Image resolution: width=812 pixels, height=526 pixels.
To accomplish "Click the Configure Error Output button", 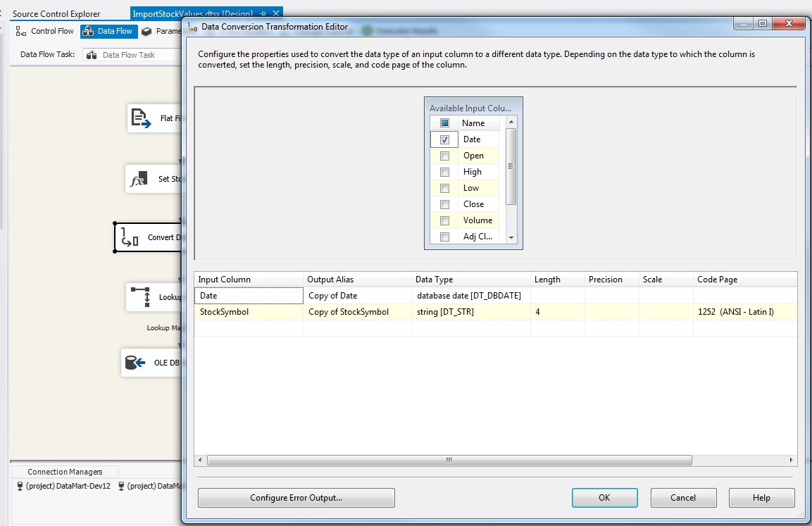I will [x=296, y=498].
